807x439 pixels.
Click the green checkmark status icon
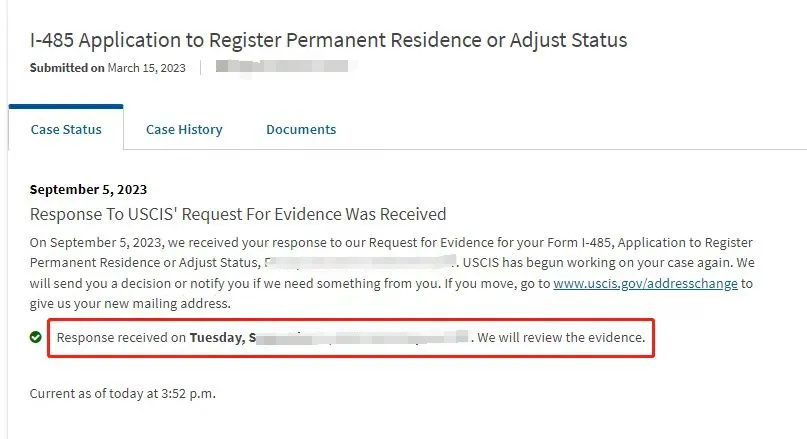36,337
